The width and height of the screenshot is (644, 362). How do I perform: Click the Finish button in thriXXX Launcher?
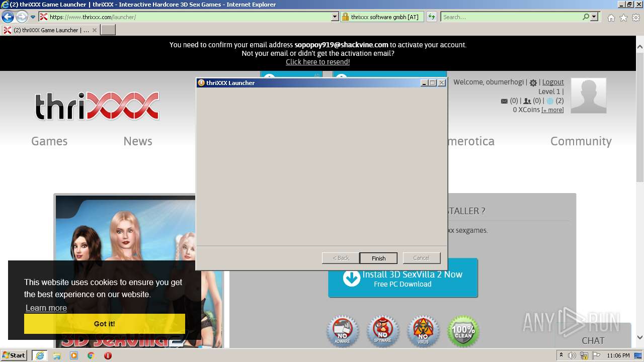(378, 258)
